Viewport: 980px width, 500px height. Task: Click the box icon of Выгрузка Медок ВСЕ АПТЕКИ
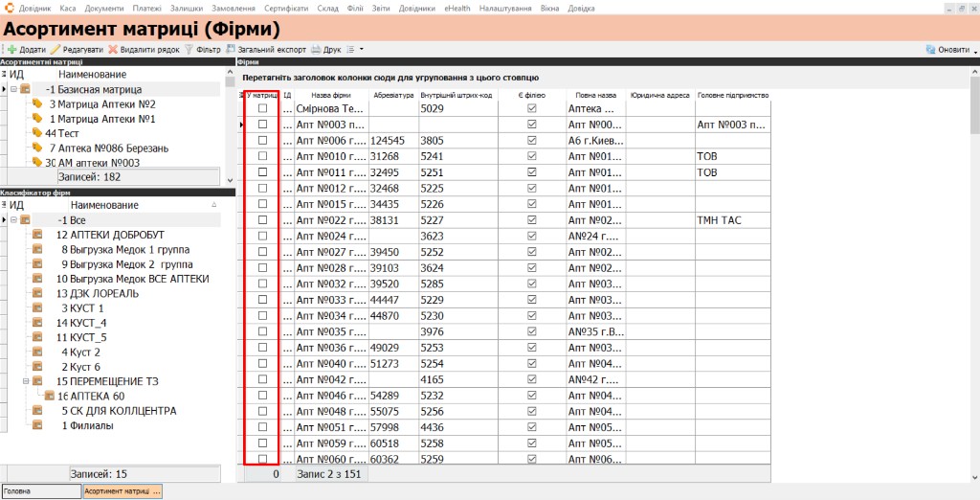(37, 279)
